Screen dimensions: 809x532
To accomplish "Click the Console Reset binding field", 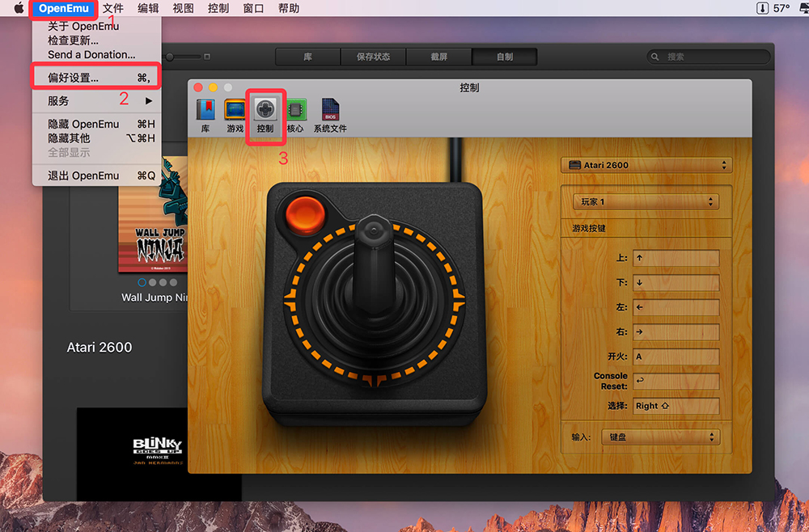I will coord(676,382).
